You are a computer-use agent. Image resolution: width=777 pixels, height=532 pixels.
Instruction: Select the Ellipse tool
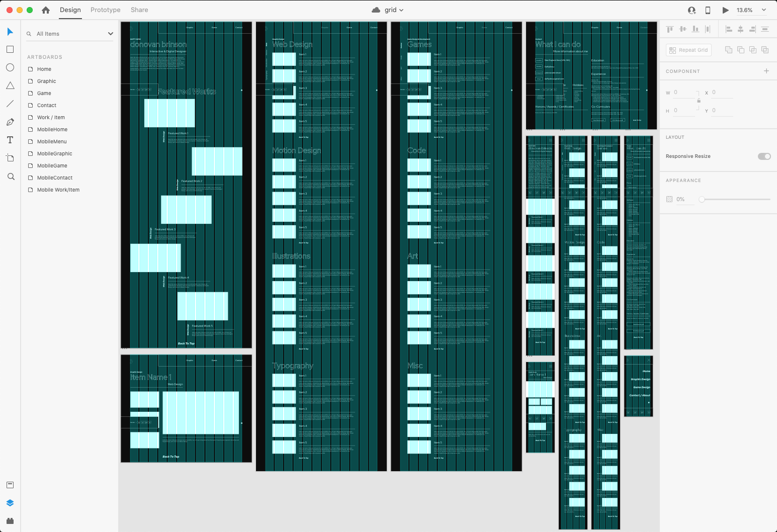[10, 67]
